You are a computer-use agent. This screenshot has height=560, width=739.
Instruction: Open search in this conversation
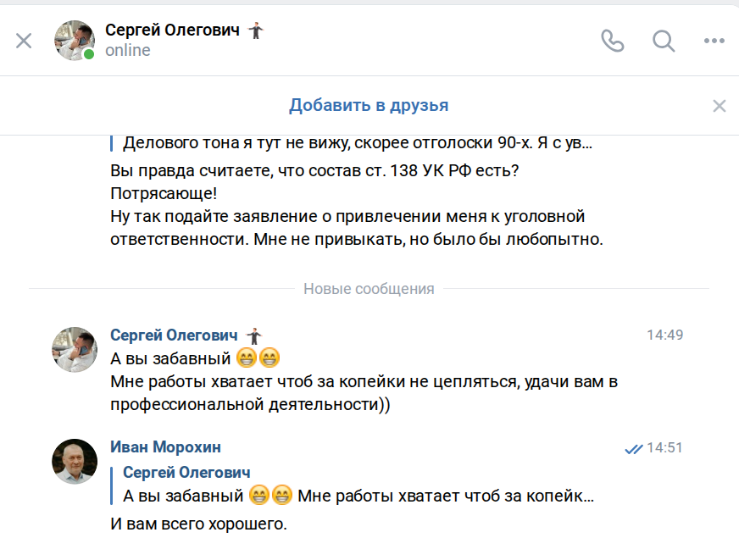(664, 41)
